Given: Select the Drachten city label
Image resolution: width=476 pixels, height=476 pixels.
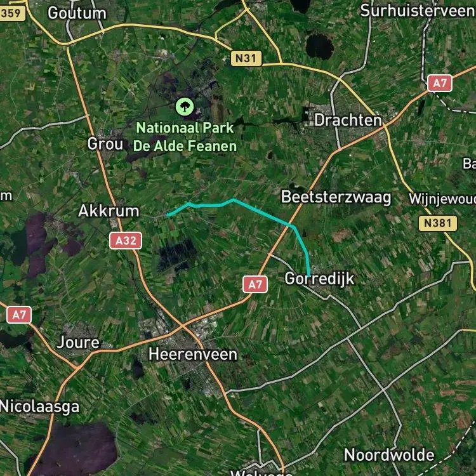Looking at the screenshot, I should tap(348, 120).
